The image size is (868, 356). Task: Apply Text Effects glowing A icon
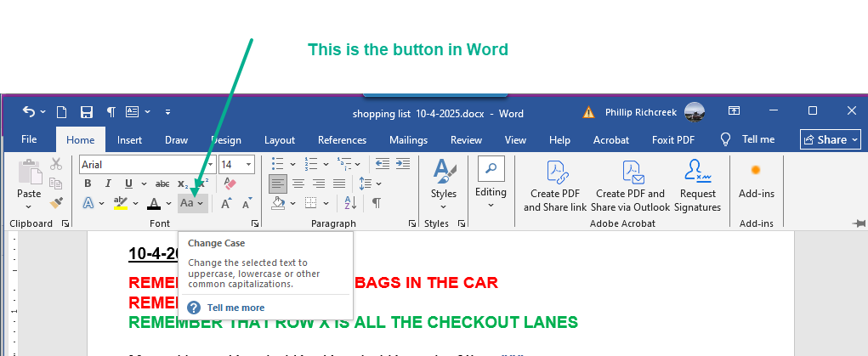pos(88,203)
